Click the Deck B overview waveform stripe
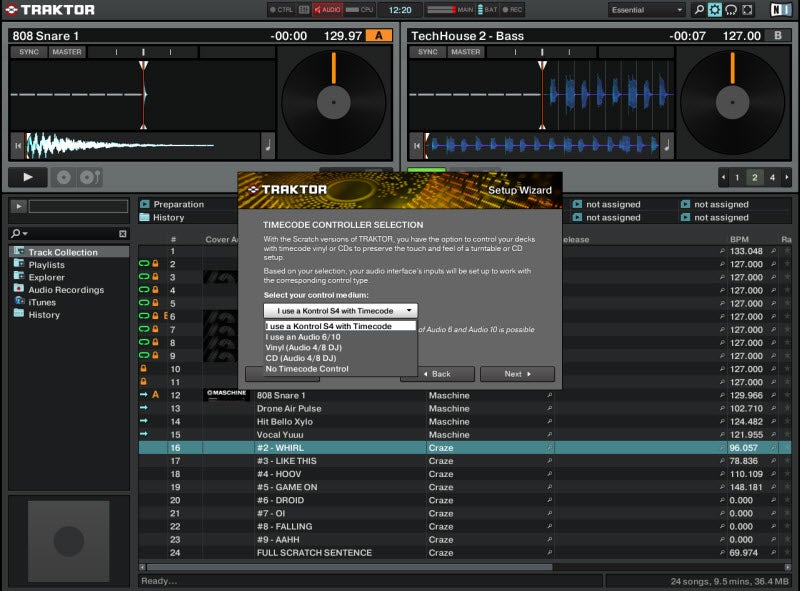 pyautogui.click(x=542, y=146)
